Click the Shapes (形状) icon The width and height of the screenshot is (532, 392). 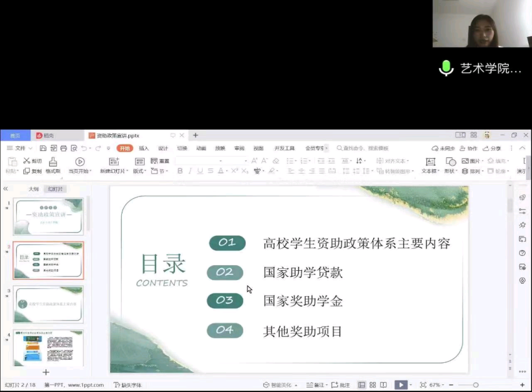pos(450,161)
